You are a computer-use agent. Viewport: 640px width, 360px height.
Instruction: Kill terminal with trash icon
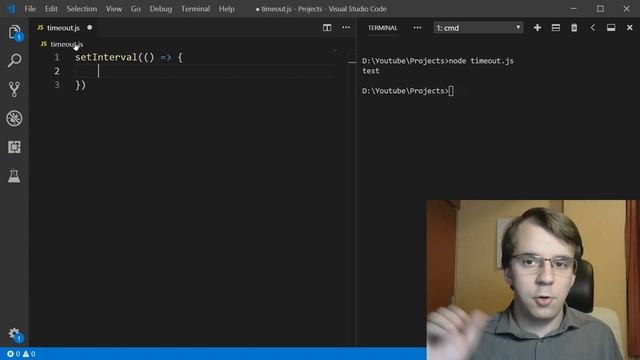click(574, 27)
